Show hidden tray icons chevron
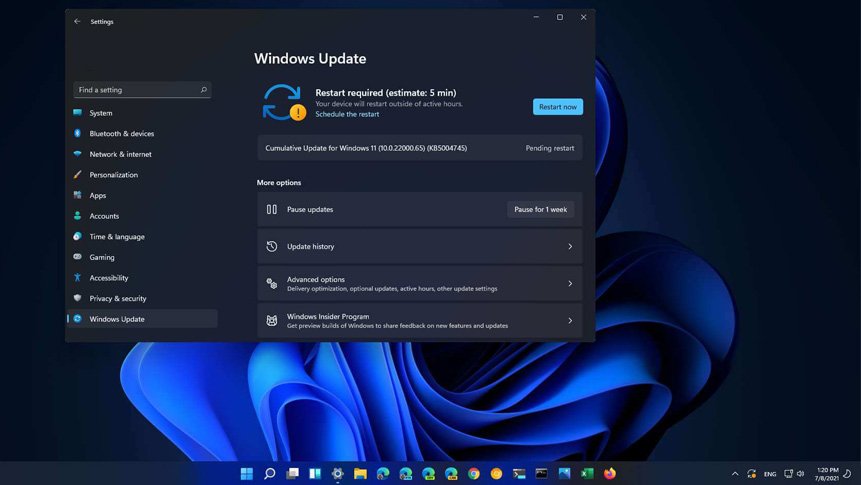Screen dimensions: 861x485 (x=735, y=474)
